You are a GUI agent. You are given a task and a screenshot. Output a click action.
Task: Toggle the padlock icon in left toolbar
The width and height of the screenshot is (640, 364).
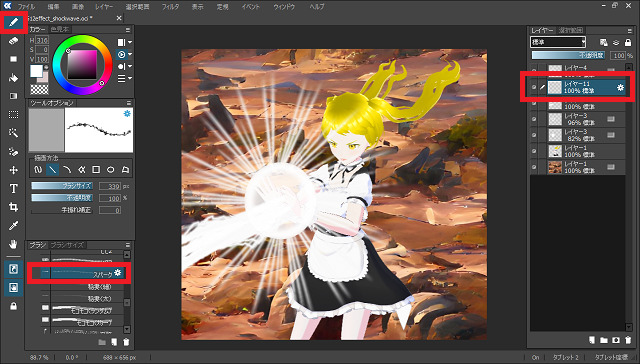[13, 306]
